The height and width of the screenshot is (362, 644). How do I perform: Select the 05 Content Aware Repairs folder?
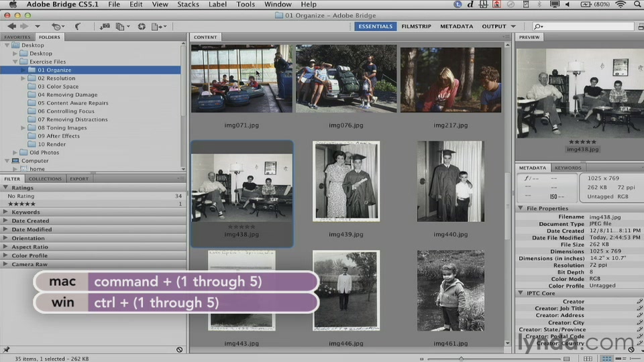tap(73, 103)
